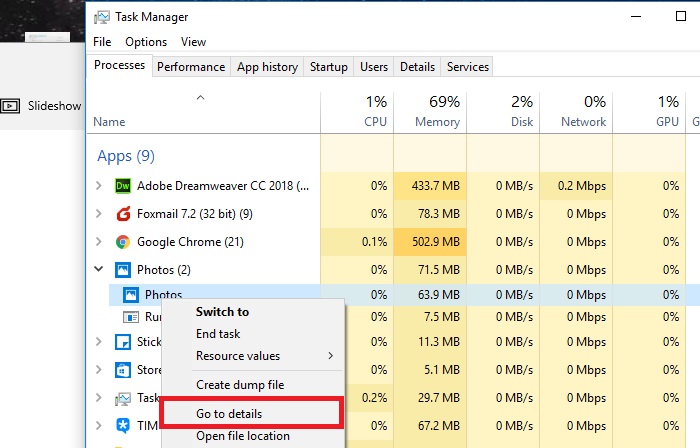Expand the Adobe Dreamweaver CC 2018 group
This screenshot has width=700, height=448.
[x=99, y=185]
